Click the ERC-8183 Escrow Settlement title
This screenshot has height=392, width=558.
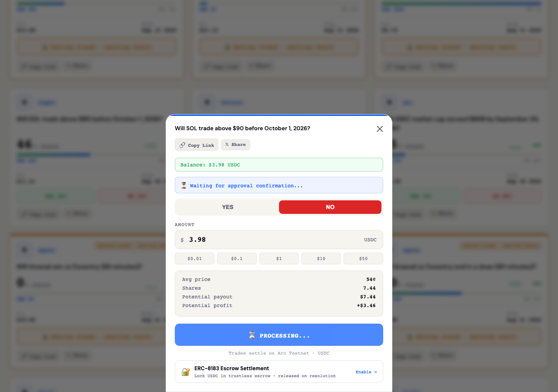click(231, 368)
